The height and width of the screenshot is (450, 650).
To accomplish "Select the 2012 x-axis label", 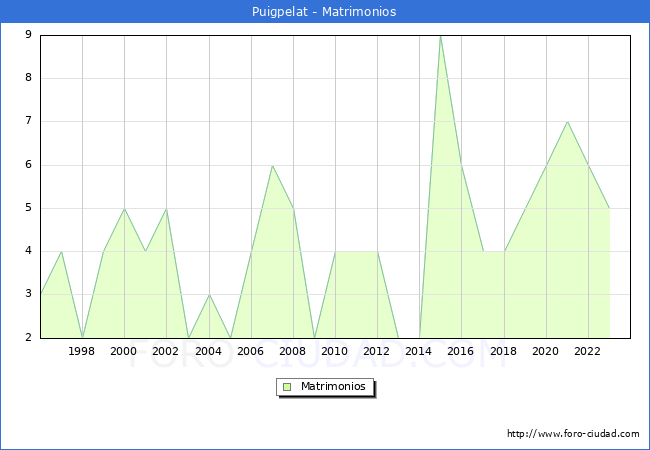I will [x=377, y=351].
